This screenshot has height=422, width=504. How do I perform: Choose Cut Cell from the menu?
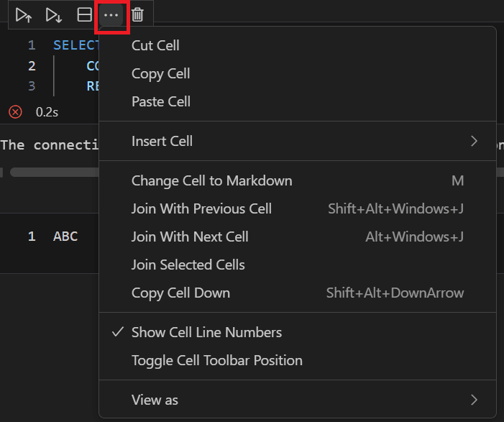(x=155, y=45)
